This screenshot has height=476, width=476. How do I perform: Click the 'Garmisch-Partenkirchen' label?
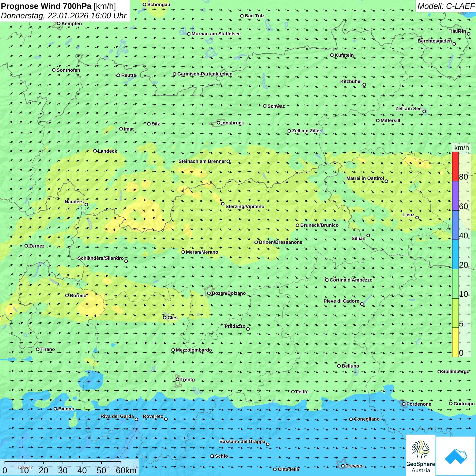205,74
